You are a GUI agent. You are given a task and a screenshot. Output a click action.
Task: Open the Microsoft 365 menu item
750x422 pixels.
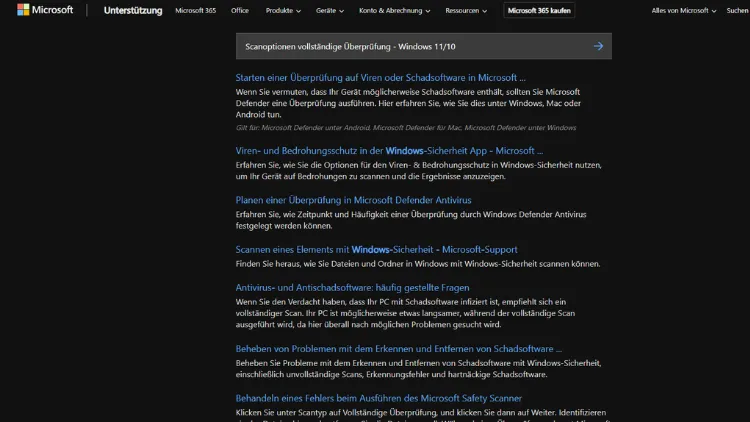coord(195,11)
